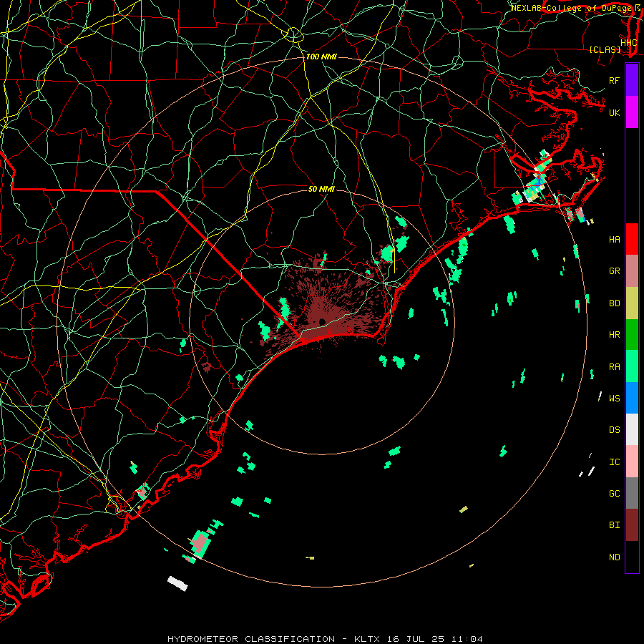Click the BD legend label
The height and width of the screenshot is (644, 644).
click(x=614, y=303)
